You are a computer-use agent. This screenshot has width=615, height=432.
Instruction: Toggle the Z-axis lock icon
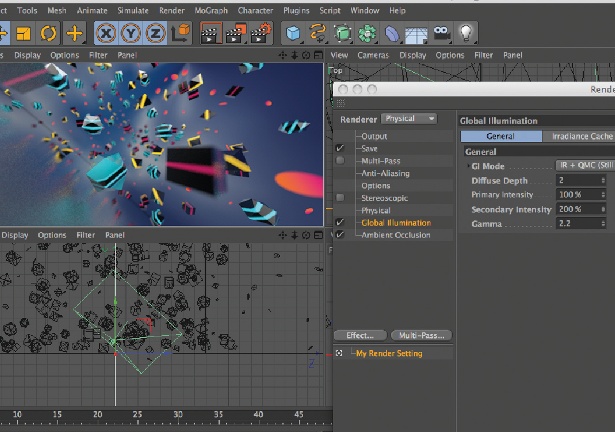pyautogui.click(x=155, y=33)
